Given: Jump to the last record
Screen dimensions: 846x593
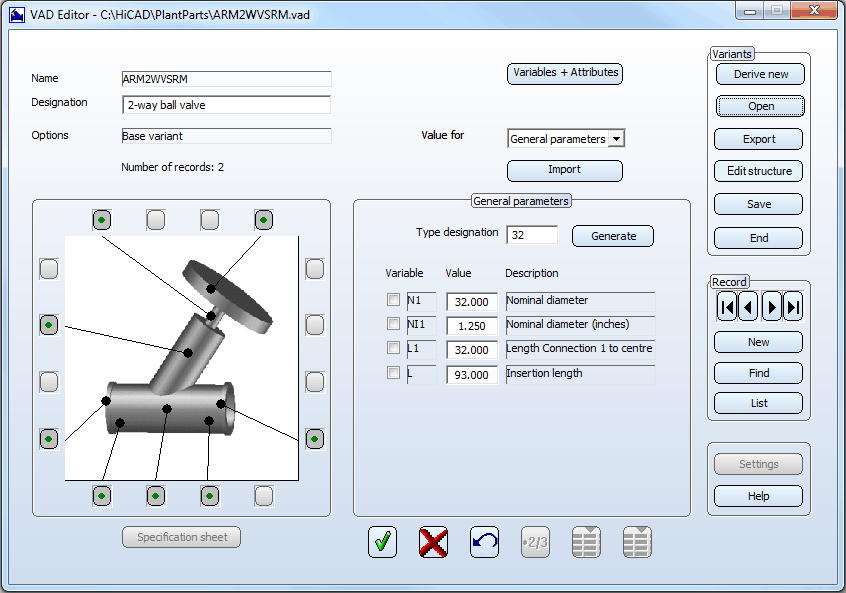Looking at the screenshot, I should coord(793,307).
